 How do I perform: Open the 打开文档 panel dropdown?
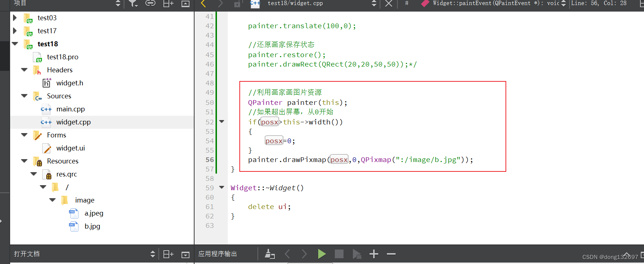[x=153, y=254]
